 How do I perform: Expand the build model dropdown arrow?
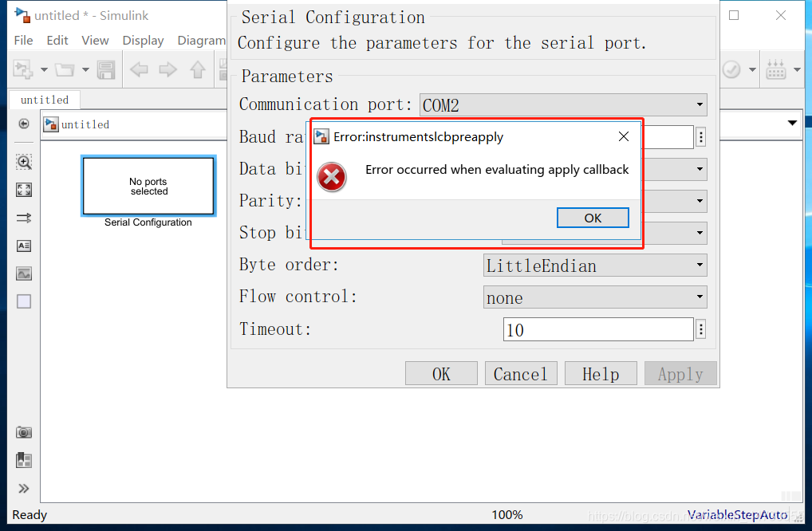tap(797, 69)
